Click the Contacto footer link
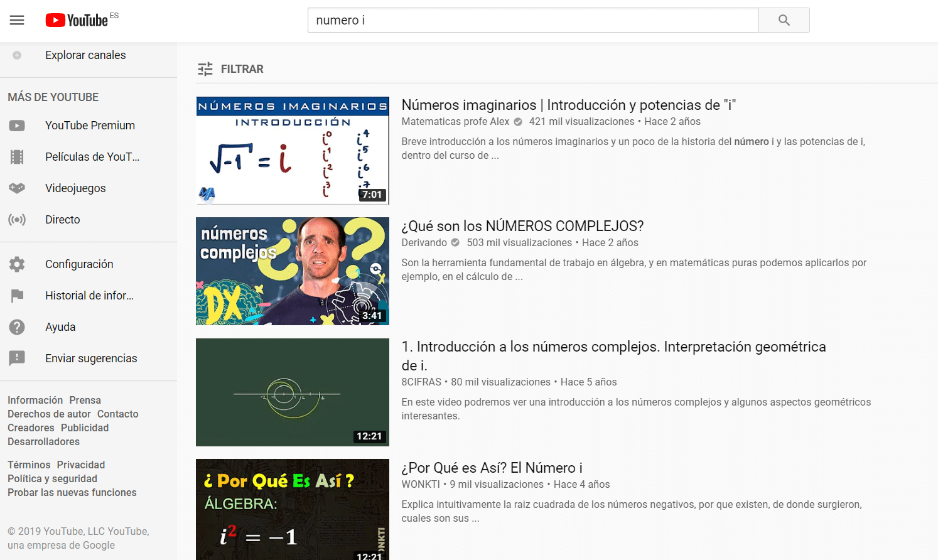Image resolution: width=938 pixels, height=560 pixels. (x=118, y=414)
